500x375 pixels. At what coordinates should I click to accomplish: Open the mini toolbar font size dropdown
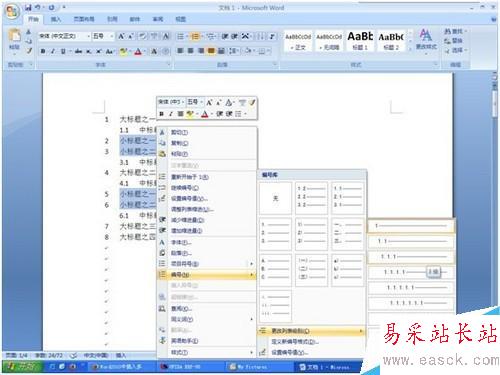tap(201, 102)
